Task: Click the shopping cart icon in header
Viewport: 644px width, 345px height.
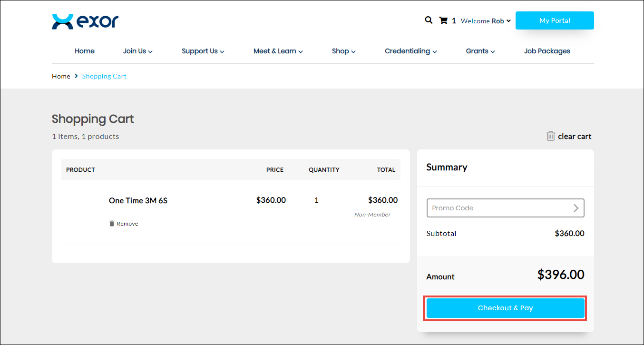Action: click(x=443, y=20)
